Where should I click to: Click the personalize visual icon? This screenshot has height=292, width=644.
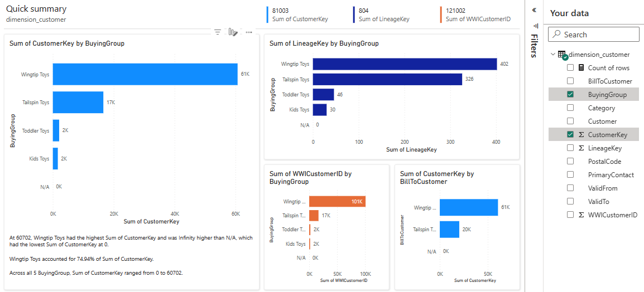pyautogui.click(x=233, y=32)
